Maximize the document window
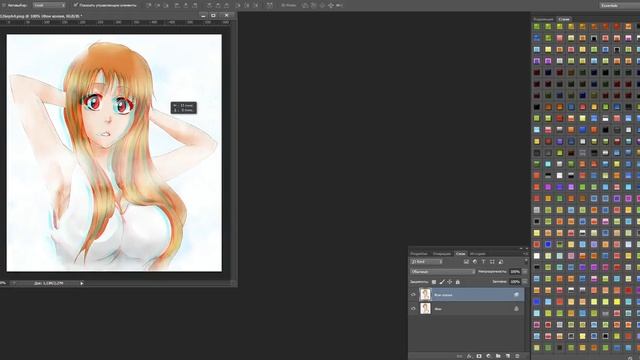The height and width of the screenshot is (360, 640). click(x=213, y=16)
